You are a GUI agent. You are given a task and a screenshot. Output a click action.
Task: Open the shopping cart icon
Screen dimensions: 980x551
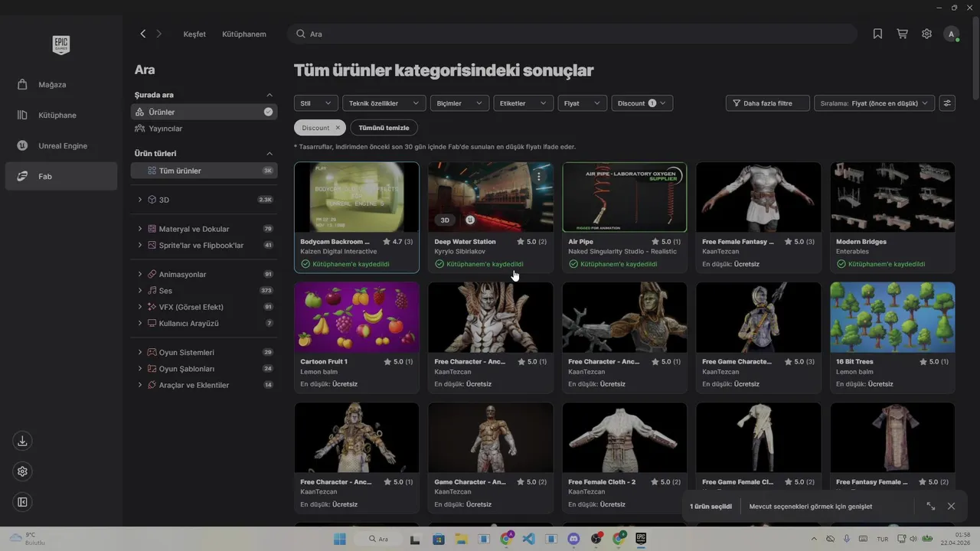902,34
